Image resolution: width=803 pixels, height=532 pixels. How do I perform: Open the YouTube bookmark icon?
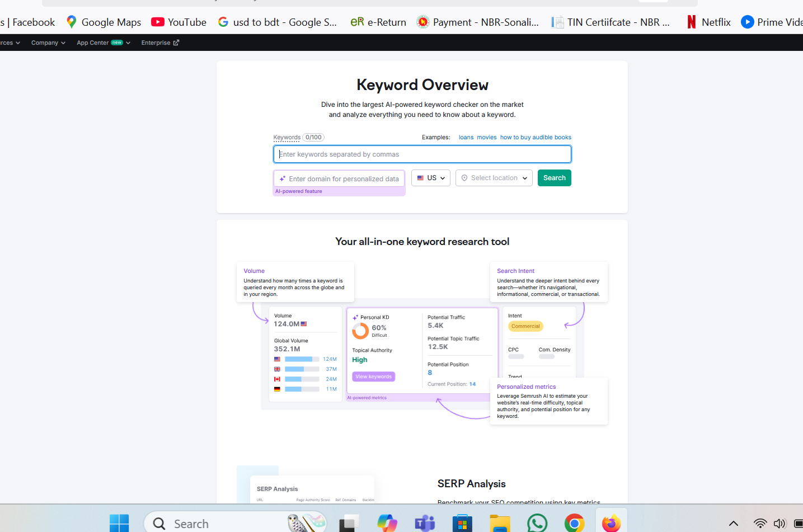pyautogui.click(x=158, y=22)
